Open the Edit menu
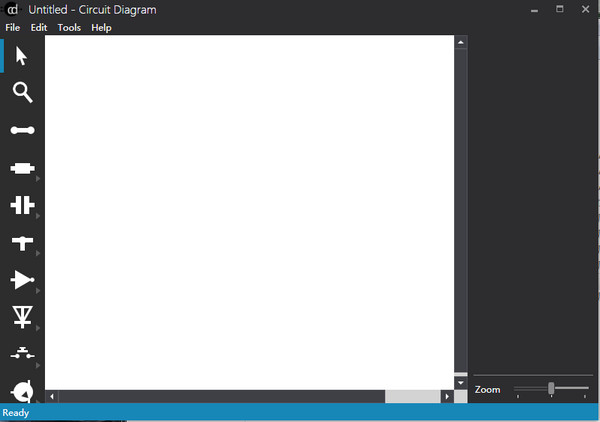The height and width of the screenshot is (422, 600). pos(39,28)
